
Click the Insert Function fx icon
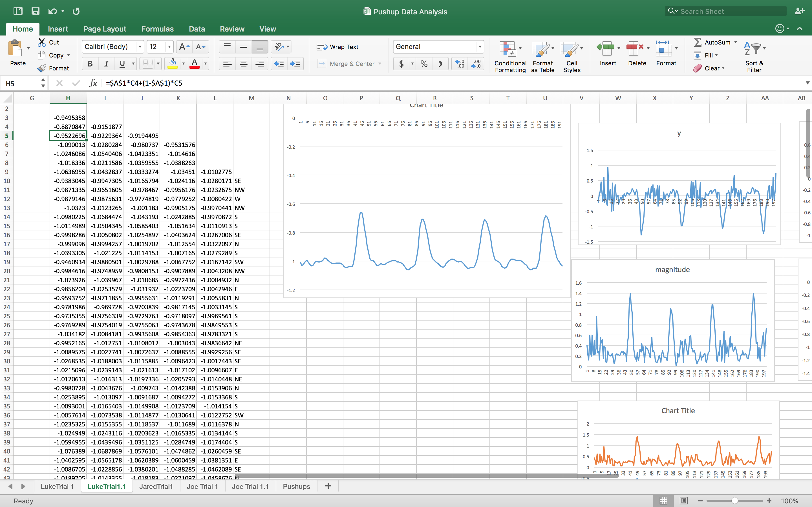93,83
